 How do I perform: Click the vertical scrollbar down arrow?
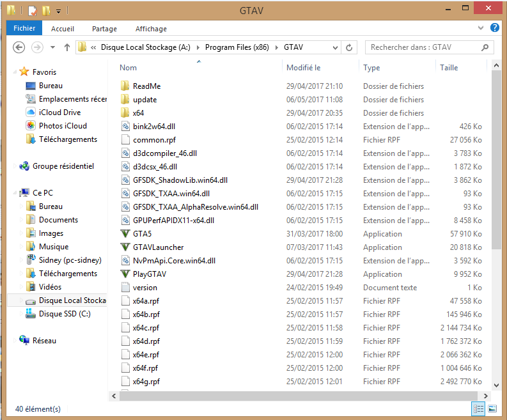click(496, 385)
